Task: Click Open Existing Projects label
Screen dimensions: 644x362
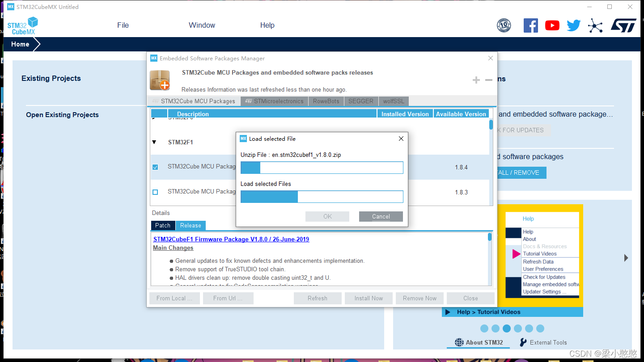Action: coord(62,115)
